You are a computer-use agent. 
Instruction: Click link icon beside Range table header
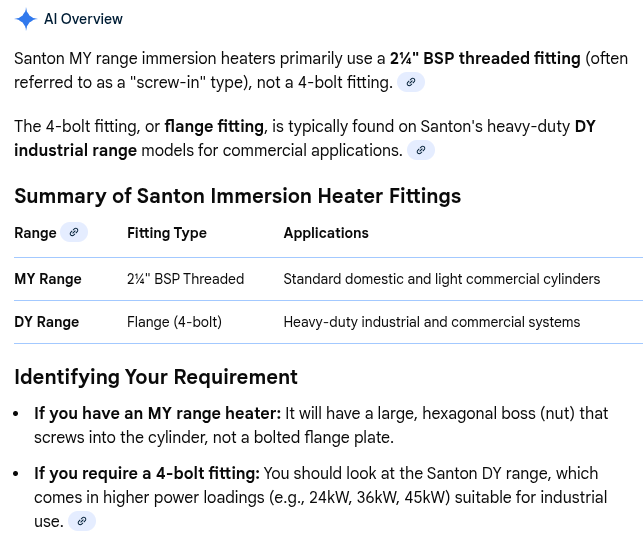(74, 232)
